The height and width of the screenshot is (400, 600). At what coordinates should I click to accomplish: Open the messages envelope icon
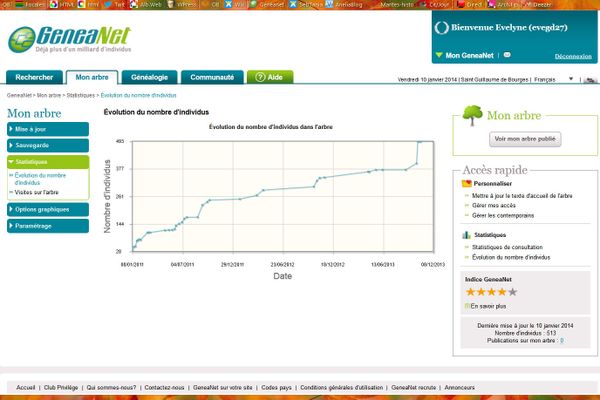[507, 55]
